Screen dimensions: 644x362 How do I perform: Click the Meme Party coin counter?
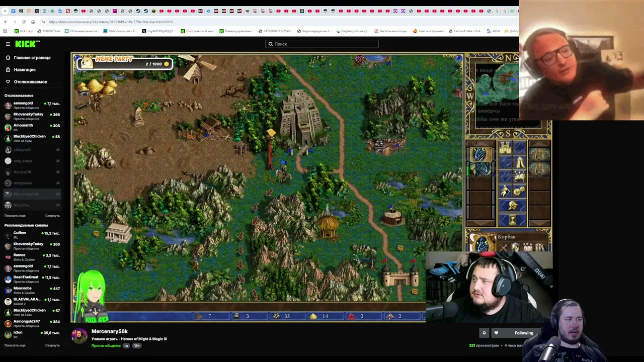pyautogui.click(x=124, y=63)
